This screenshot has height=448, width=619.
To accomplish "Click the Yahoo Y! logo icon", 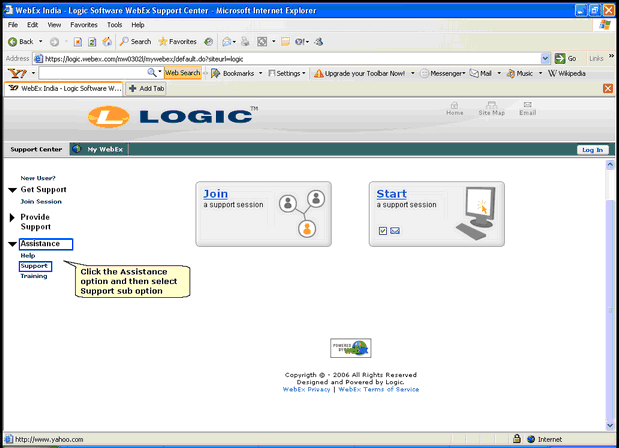I will coord(17,73).
